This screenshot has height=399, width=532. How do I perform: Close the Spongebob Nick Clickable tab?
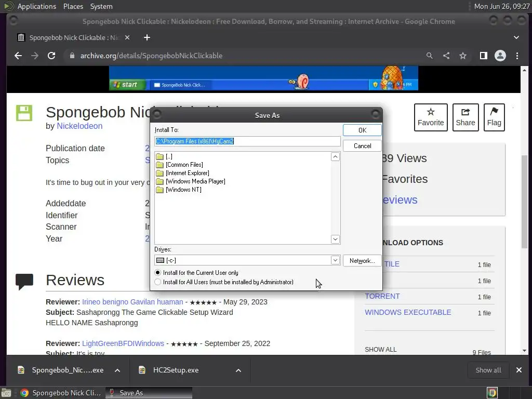click(127, 37)
